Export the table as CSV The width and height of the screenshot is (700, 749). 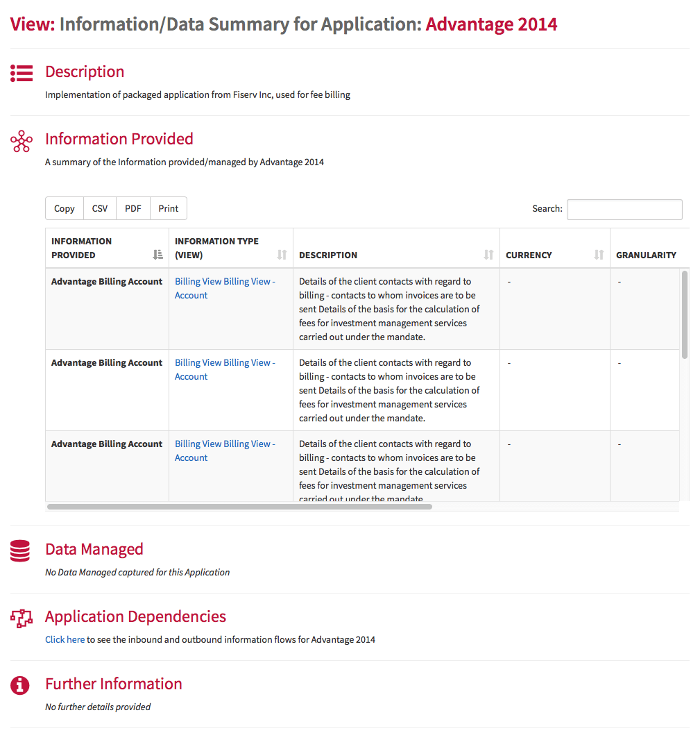click(100, 208)
